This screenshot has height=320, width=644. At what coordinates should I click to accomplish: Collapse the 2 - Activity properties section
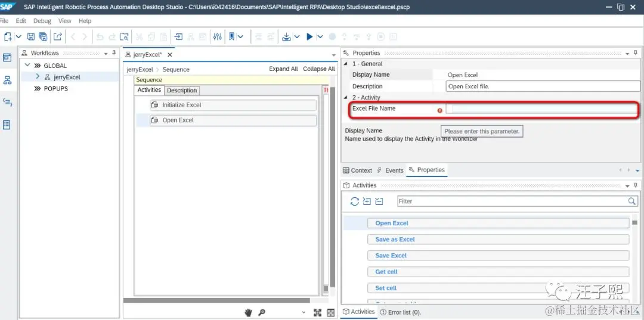click(345, 98)
